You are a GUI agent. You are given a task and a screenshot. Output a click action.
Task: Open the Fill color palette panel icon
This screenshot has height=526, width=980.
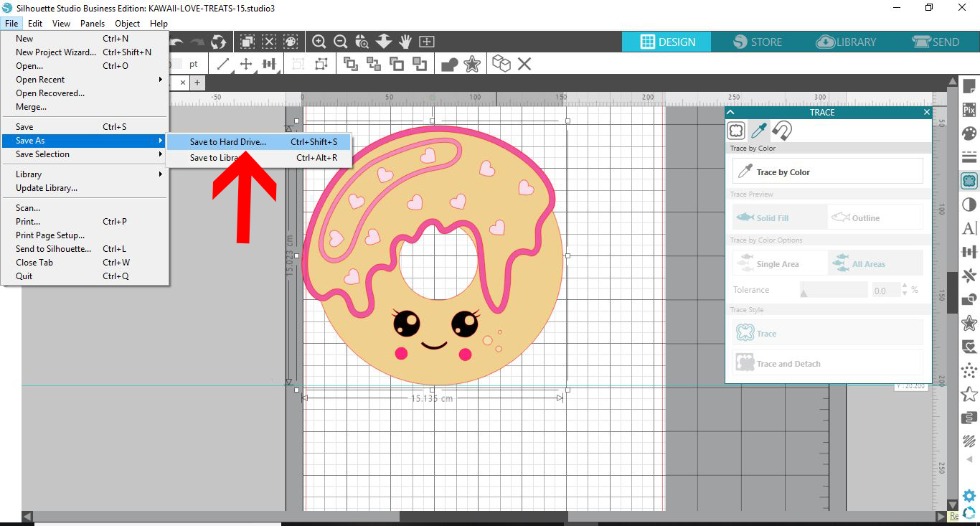click(x=969, y=133)
